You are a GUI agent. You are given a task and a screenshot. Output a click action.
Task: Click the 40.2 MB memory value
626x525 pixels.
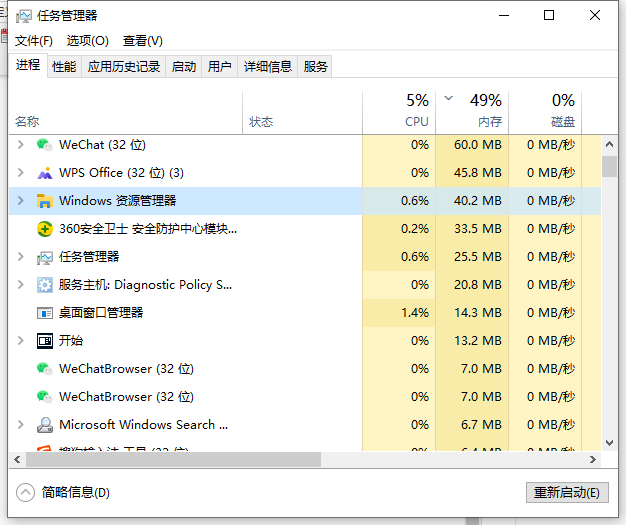click(x=477, y=201)
